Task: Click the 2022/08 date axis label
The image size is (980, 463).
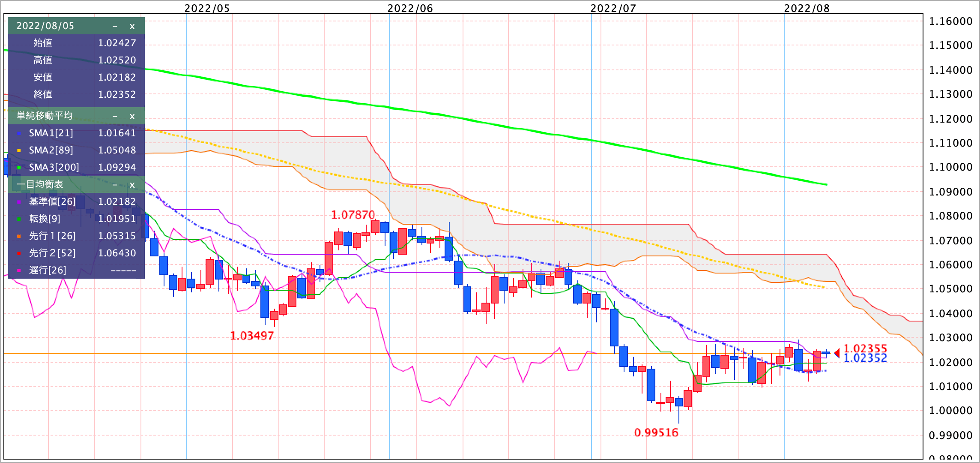Action: (807, 8)
